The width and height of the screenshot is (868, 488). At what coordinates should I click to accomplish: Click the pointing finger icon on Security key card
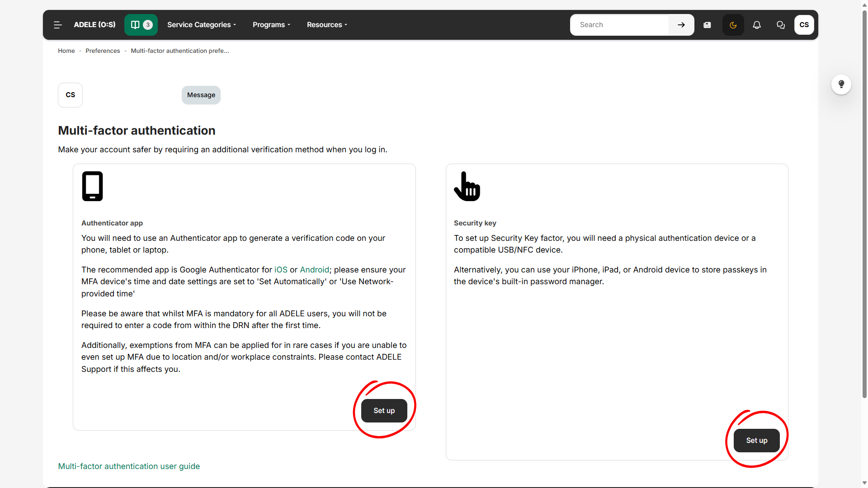point(467,186)
